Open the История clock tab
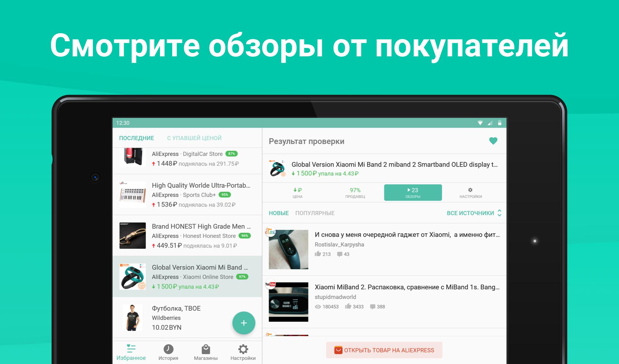This screenshot has width=619, height=364. tap(168, 352)
